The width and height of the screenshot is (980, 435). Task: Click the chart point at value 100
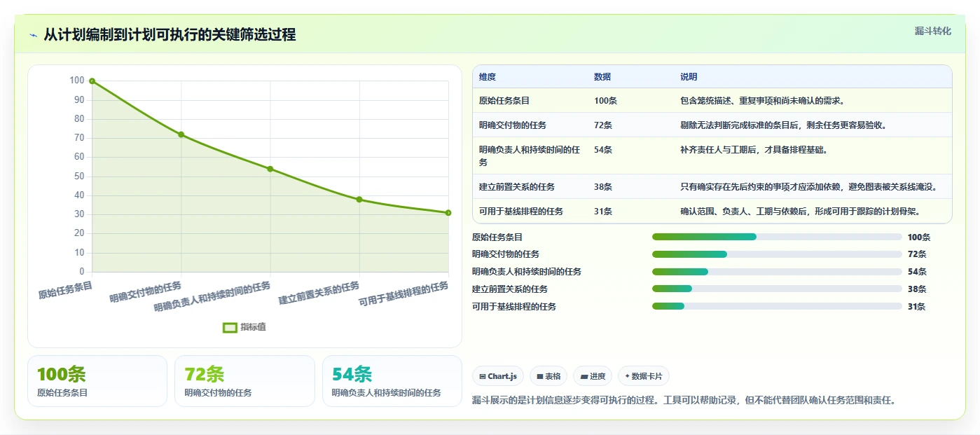(92, 81)
